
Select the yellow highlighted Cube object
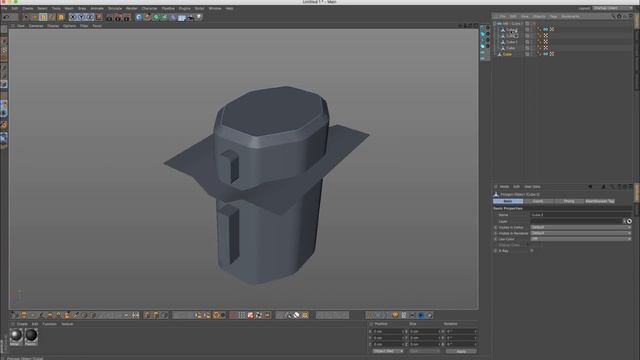507,54
